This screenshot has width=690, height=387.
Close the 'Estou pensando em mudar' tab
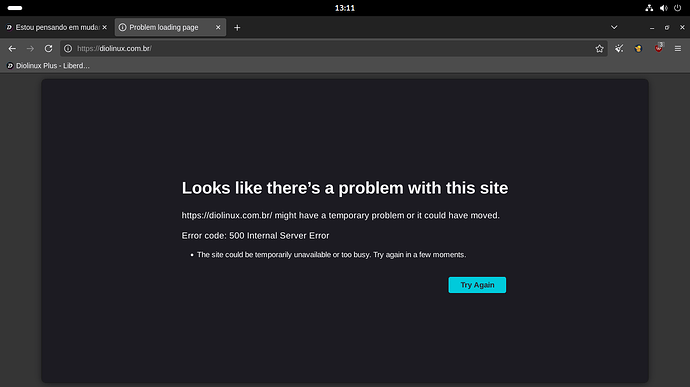(x=105, y=27)
